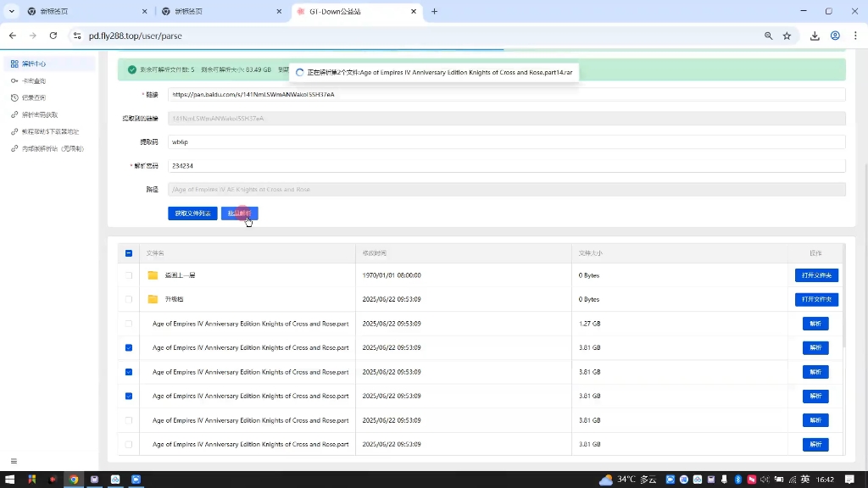Click the 批量解析 button
Screen dimensions: 868x488
tap(240, 213)
